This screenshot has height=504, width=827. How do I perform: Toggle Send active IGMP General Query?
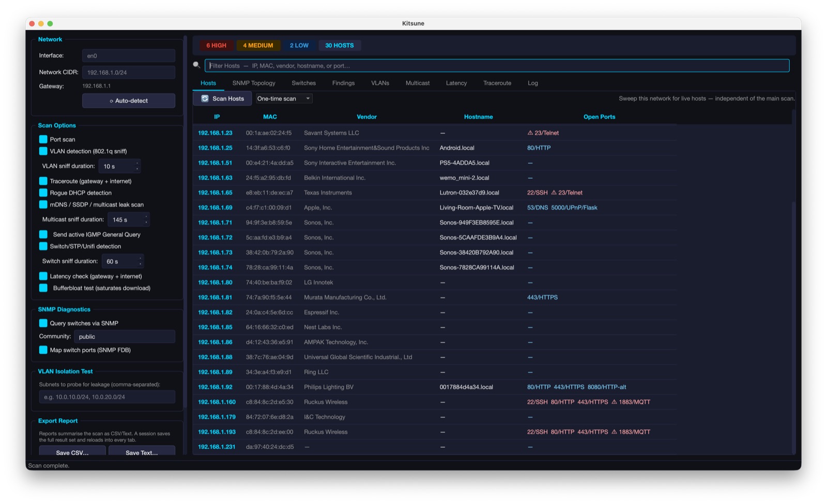tap(43, 234)
